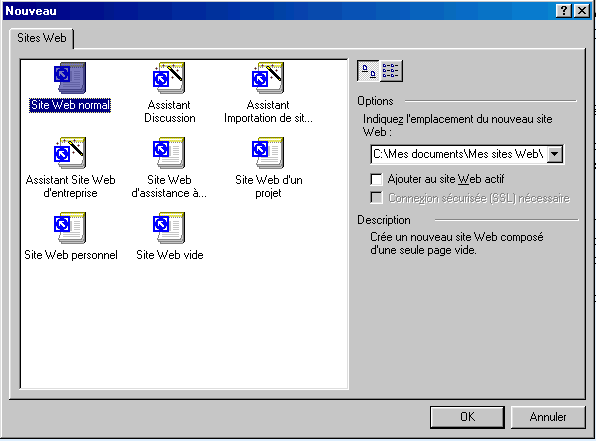The width and height of the screenshot is (596, 441).
Task: Close the Nouveau dialog window
Action: pos(582,11)
